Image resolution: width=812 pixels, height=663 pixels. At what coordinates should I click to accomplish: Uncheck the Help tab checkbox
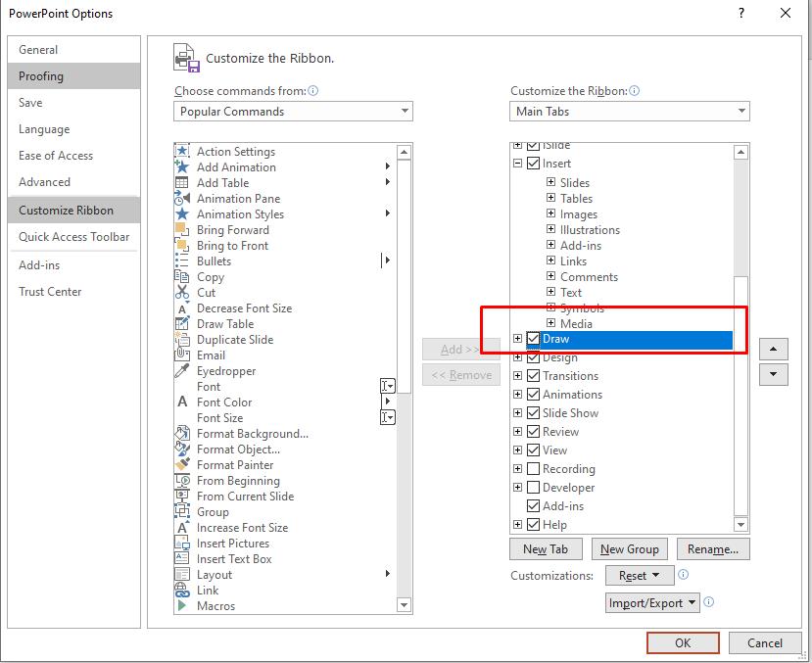point(533,525)
